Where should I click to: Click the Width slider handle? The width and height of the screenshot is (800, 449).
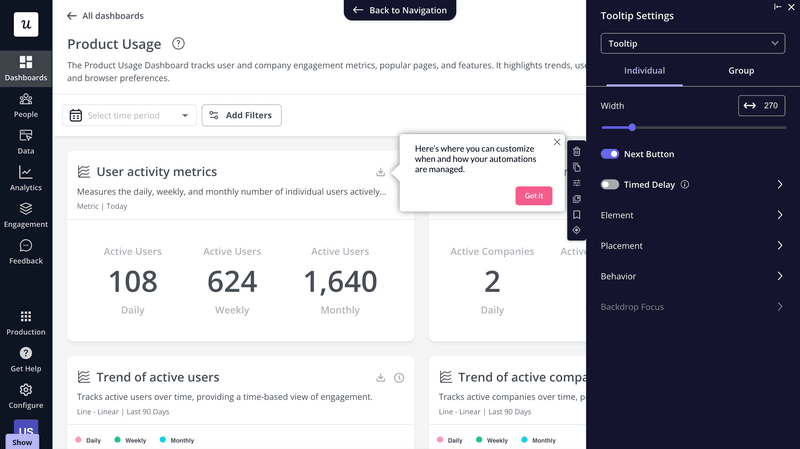pos(632,127)
